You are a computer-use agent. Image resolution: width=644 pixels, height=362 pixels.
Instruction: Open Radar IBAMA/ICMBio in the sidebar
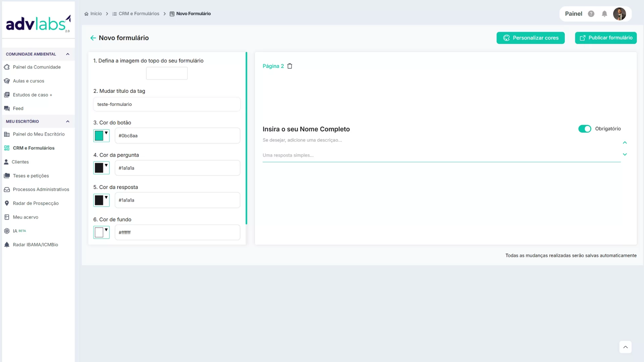click(x=35, y=245)
